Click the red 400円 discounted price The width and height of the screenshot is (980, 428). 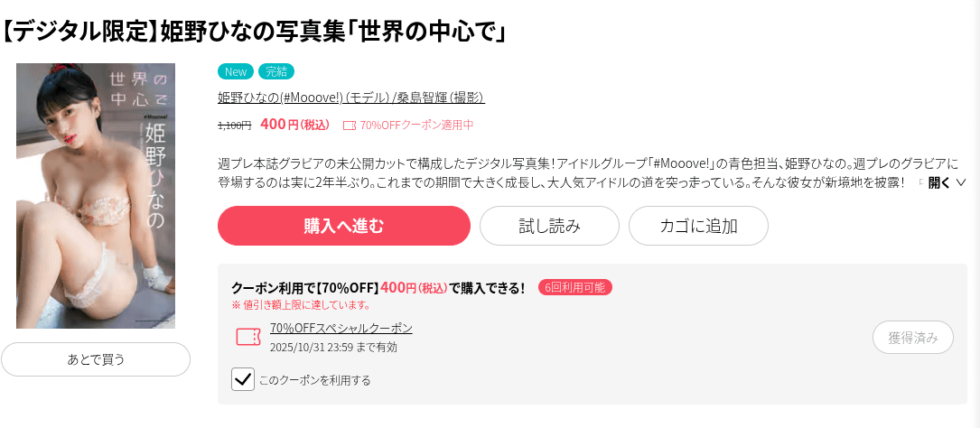click(x=294, y=125)
